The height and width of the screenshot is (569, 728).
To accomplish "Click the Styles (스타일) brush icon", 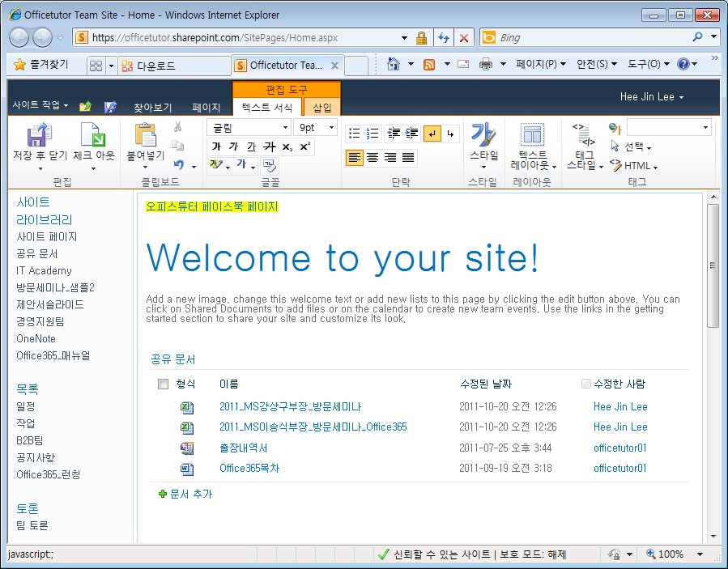I will coord(483,134).
